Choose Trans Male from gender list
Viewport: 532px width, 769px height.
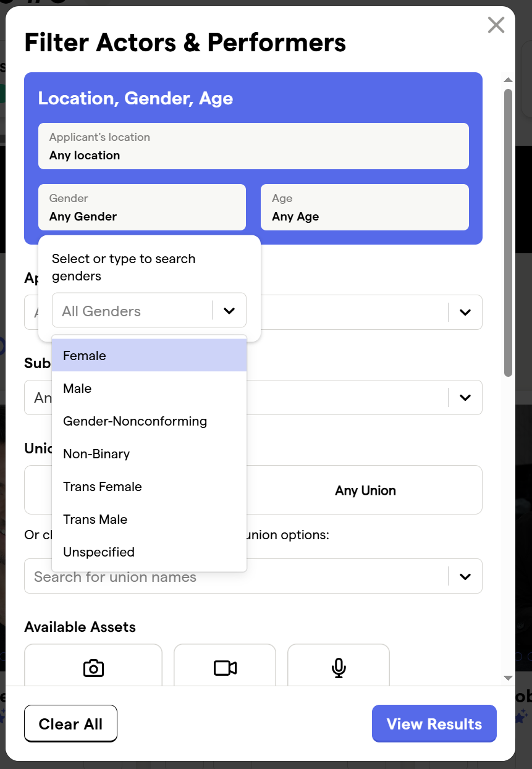150,519
